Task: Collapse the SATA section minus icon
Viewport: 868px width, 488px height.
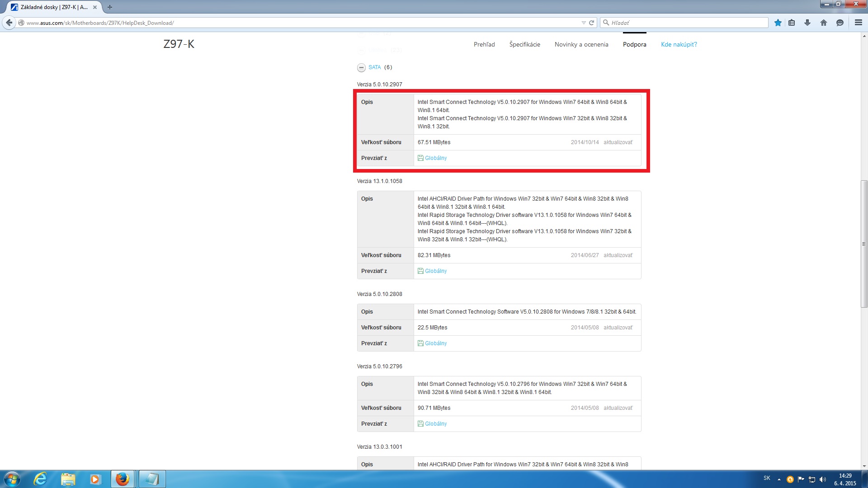Action: pos(361,68)
